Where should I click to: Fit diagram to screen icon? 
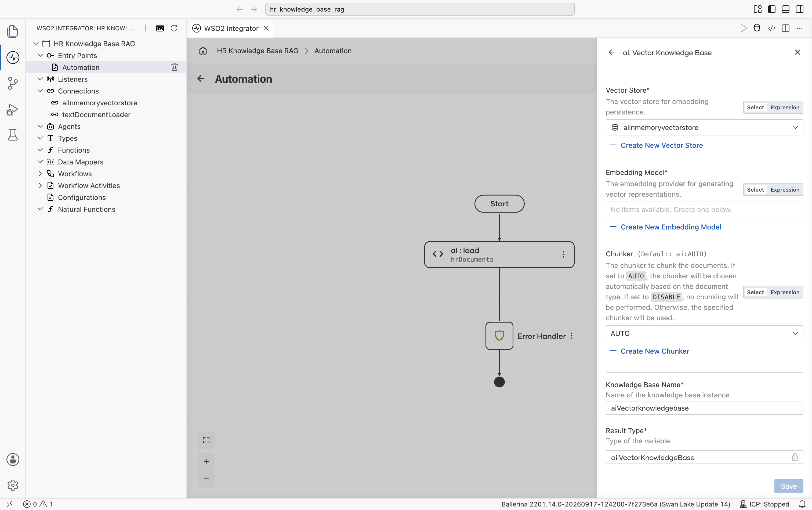[206, 440]
